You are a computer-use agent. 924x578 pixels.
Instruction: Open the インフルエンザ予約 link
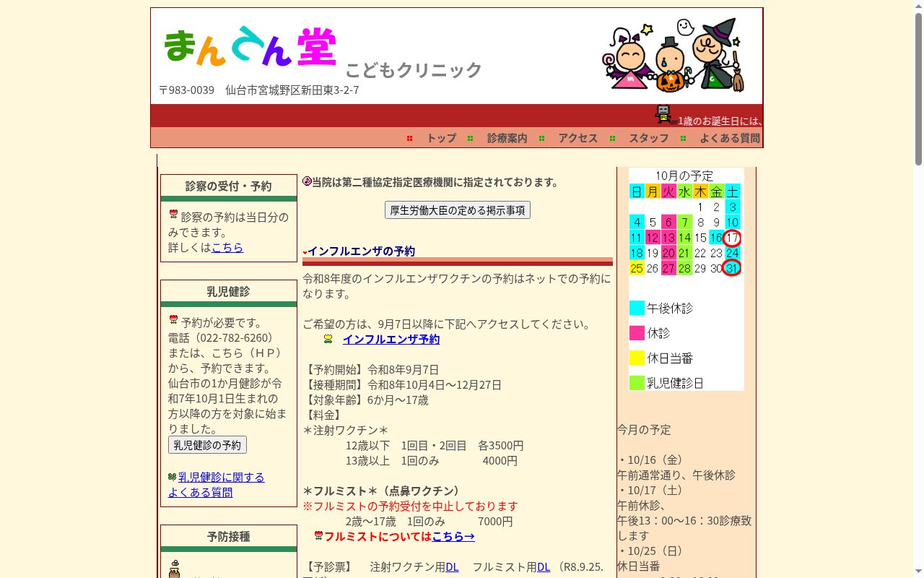[x=391, y=339]
